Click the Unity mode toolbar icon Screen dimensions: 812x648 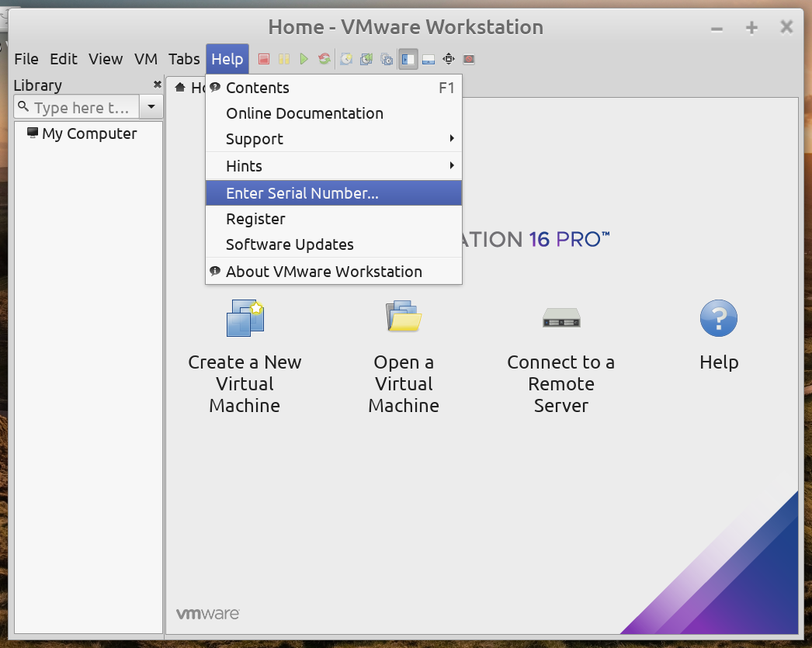pyautogui.click(x=469, y=59)
